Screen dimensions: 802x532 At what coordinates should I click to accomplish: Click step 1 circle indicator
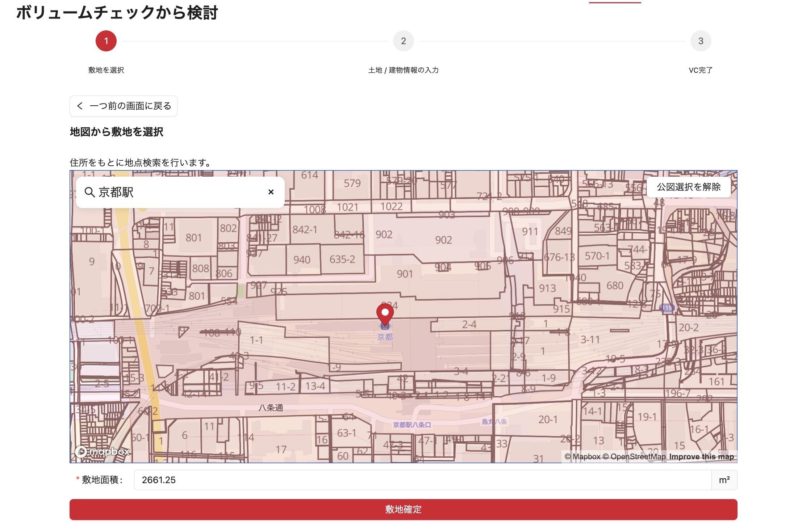click(106, 41)
